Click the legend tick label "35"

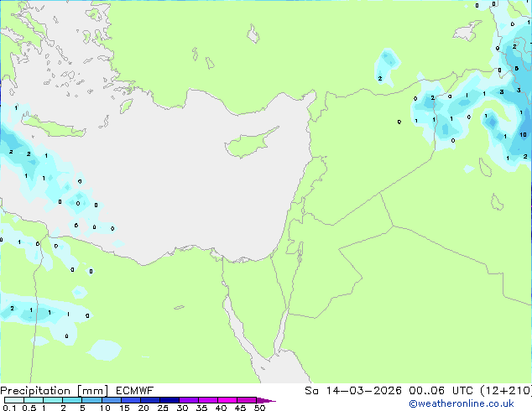pos(201,408)
